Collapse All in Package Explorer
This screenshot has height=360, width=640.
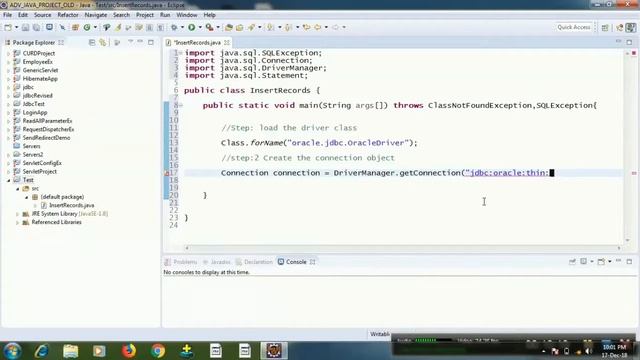click(92, 42)
